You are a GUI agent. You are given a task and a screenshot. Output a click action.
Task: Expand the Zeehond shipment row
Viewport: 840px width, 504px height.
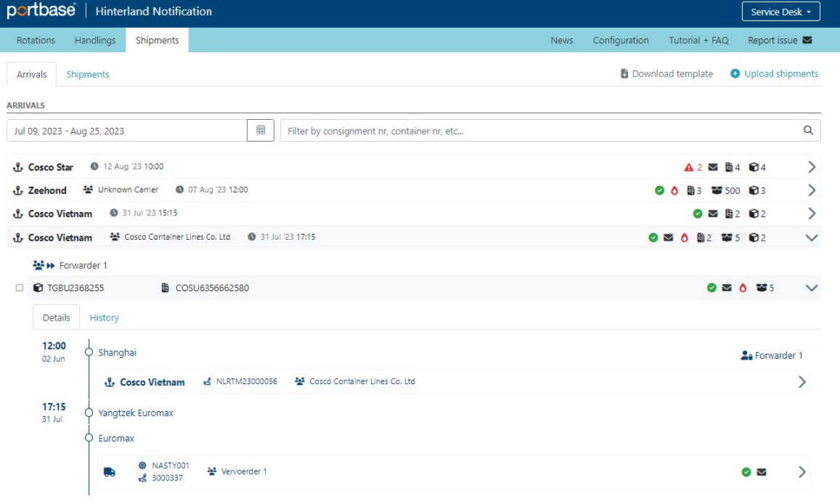(810, 191)
